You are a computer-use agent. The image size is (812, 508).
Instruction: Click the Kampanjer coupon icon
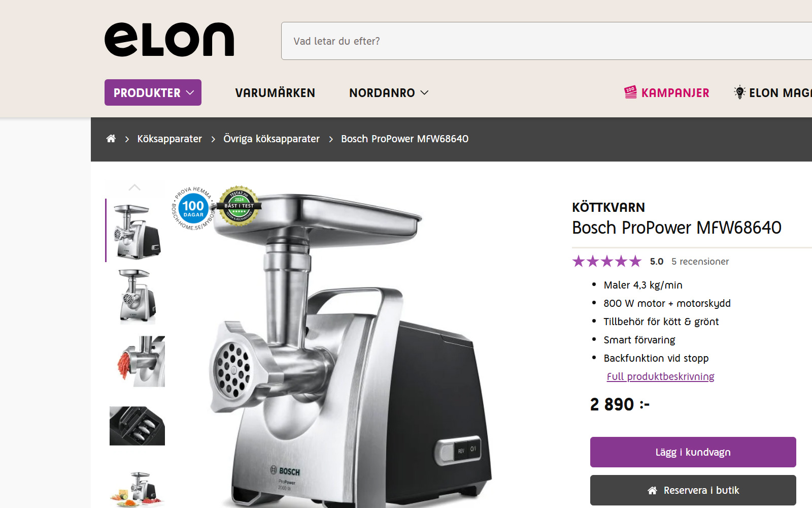pyautogui.click(x=630, y=92)
